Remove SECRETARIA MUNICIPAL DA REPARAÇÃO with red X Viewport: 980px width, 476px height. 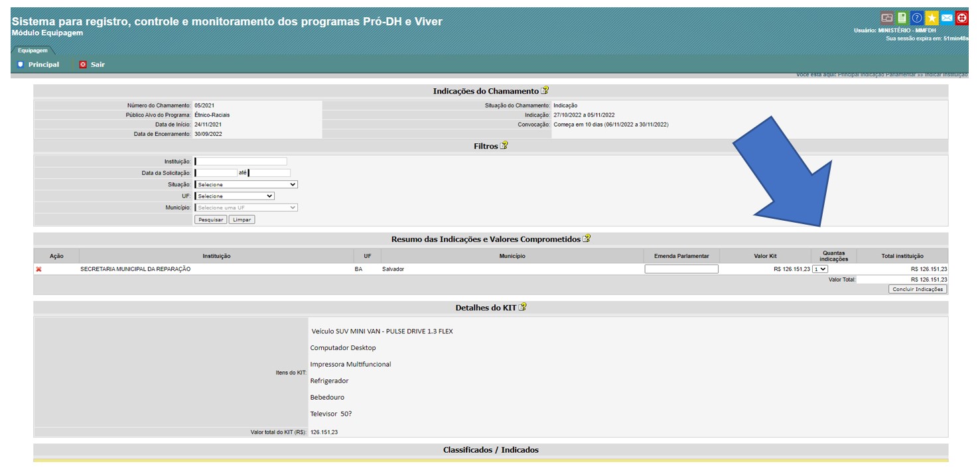tap(38, 269)
